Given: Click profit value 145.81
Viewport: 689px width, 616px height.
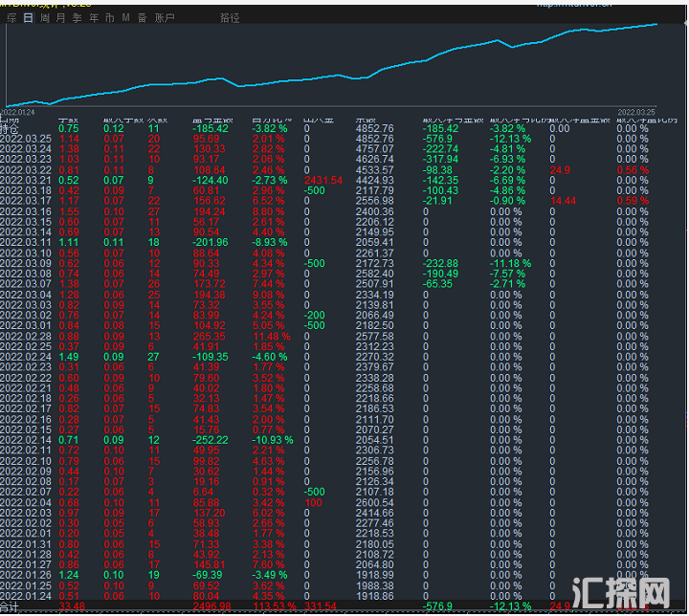Looking at the screenshot, I should [x=210, y=565].
